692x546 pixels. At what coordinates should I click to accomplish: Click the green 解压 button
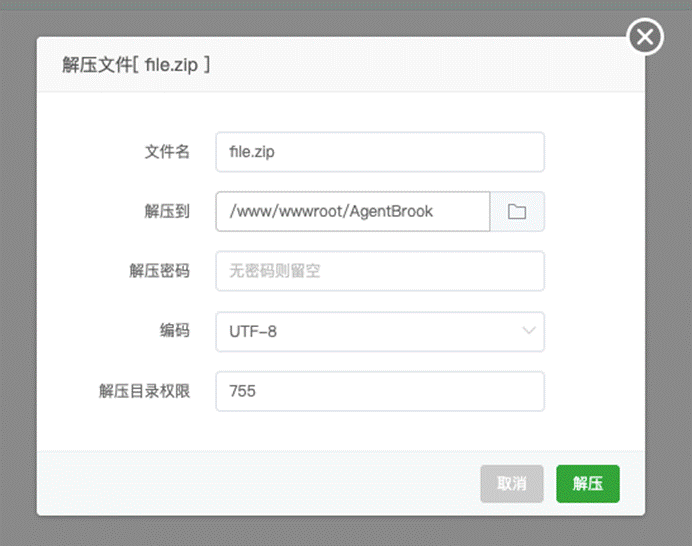pos(588,484)
